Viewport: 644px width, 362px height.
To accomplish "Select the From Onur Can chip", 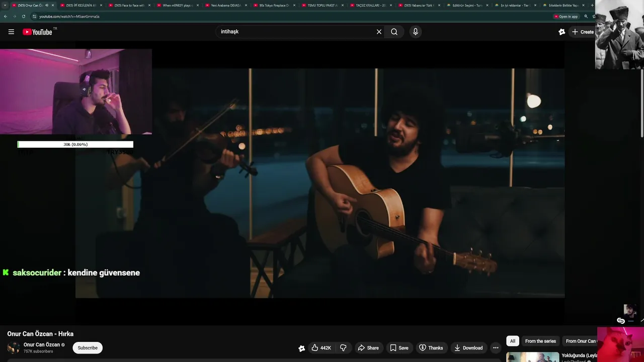I will coord(581,341).
